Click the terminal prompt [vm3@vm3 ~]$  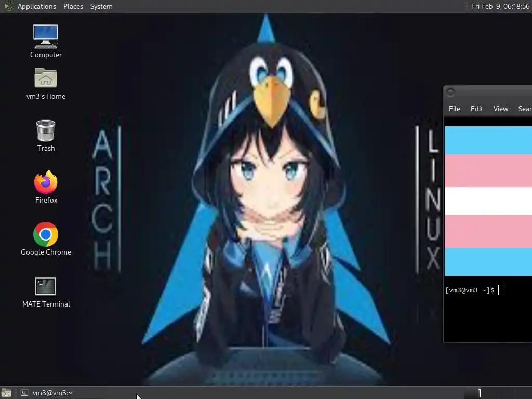(x=470, y=290)
